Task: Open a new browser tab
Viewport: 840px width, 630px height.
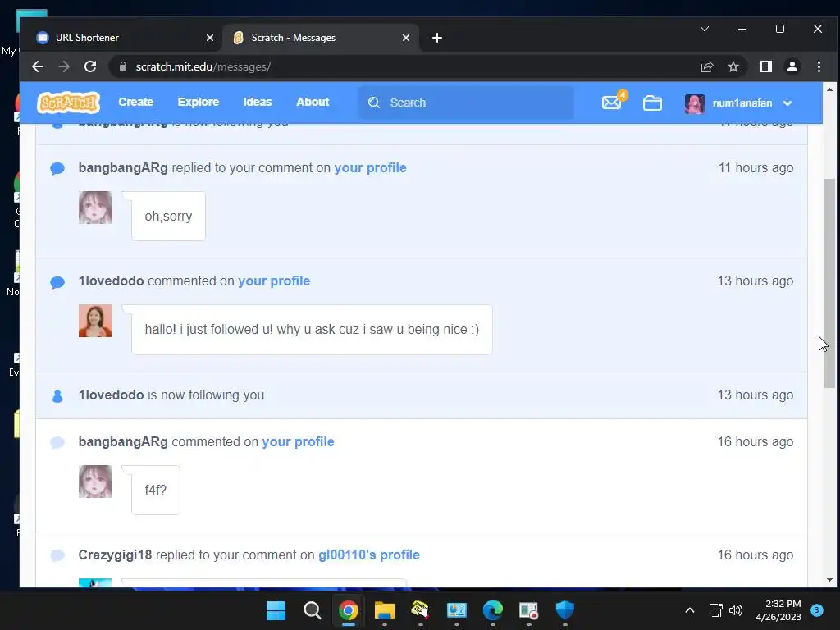Action: 436,38
